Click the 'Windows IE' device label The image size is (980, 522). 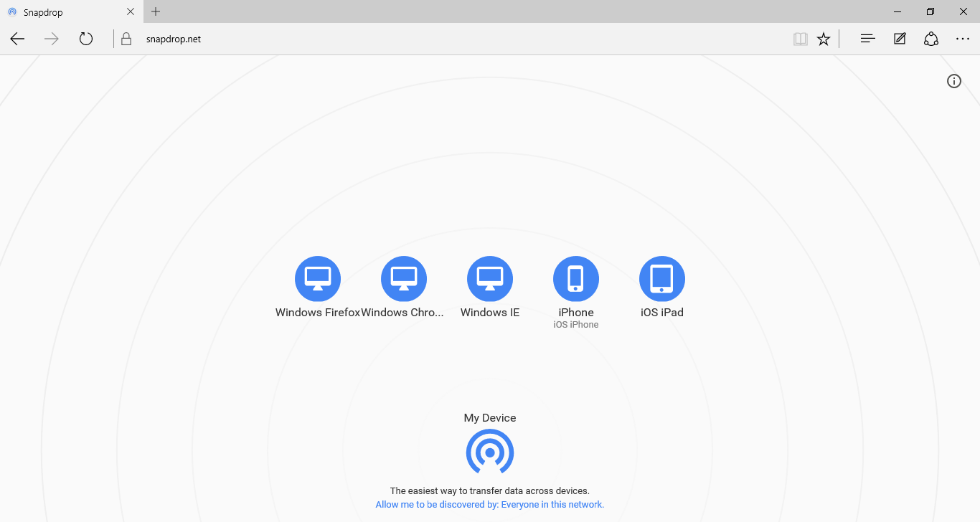point(490,313)
